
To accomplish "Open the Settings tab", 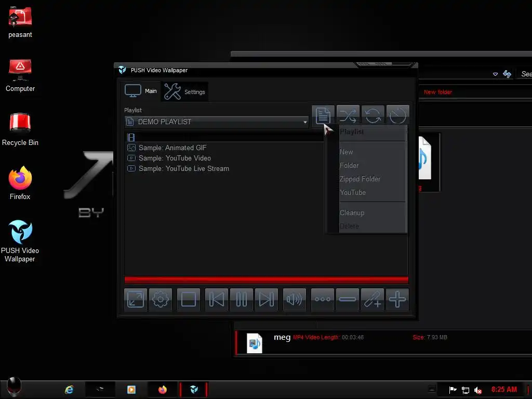I will [185, 91].
